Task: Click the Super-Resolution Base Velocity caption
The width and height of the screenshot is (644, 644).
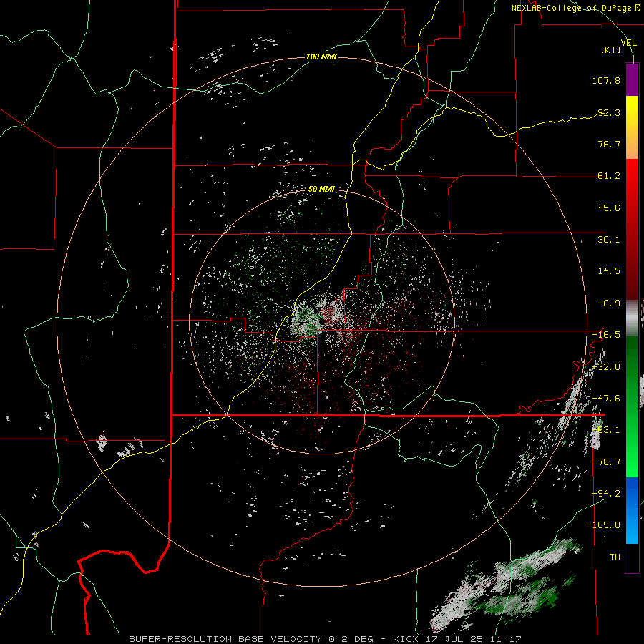Action: click(325, 639)
